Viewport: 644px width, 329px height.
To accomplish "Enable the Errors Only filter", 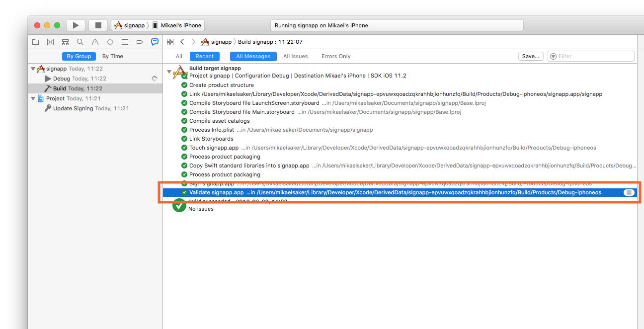I will coord(336,57).
